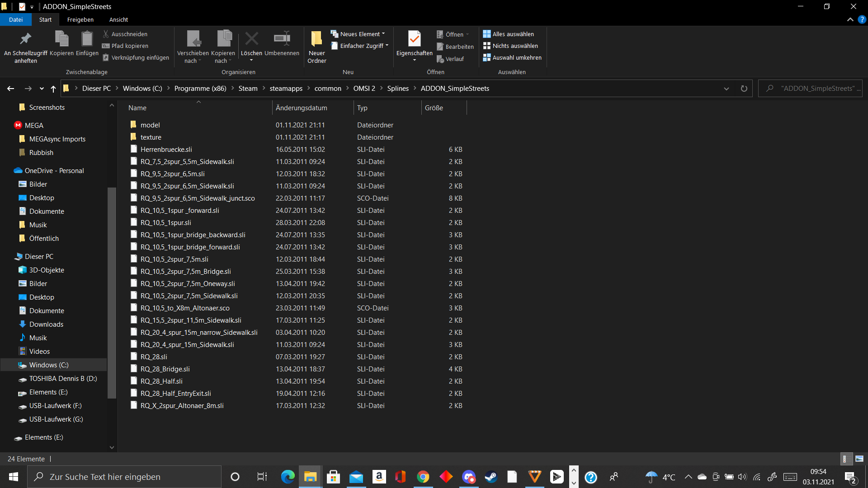Click An Schnellzugriff anheften pin icon
The image size is (868, 488).
(26, 39)
